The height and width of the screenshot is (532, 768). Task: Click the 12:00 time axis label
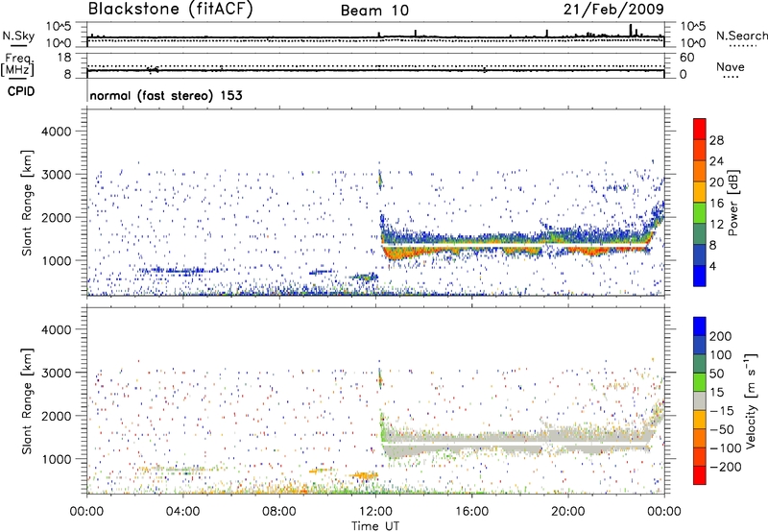click(x=375, y=512)
